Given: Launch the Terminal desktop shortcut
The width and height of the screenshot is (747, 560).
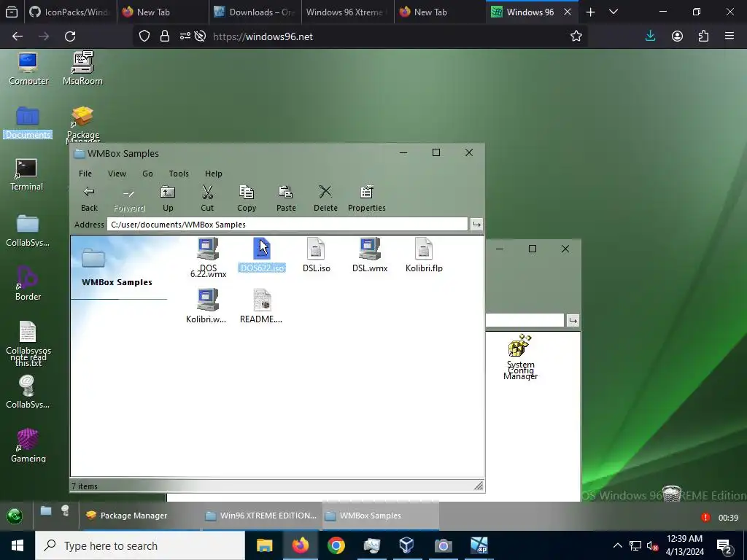Looking at the screenshot, I should (x=26, y=175).
